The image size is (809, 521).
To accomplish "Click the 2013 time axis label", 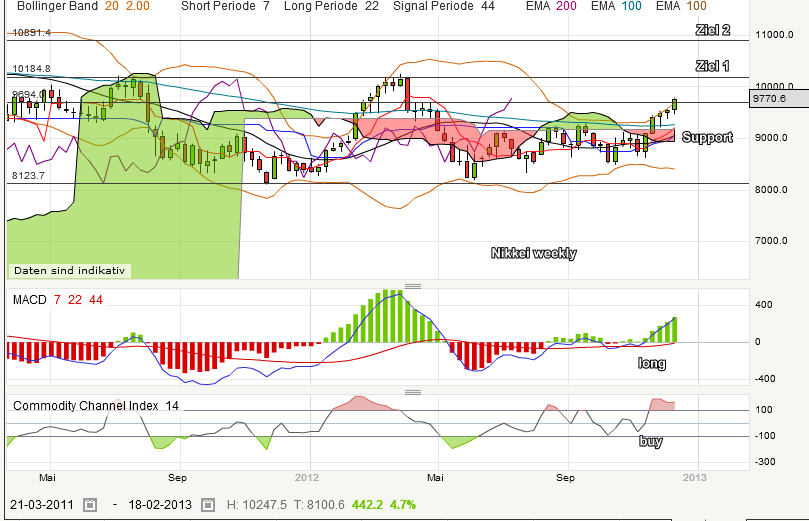I will [x=695, y=478].
